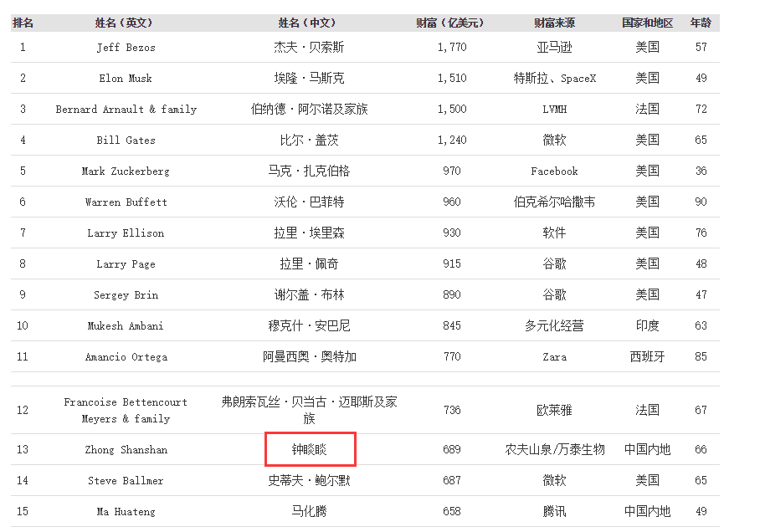Click the 姓名（英文）column header
The image size is (765, 532).
(x=125, y=23)
